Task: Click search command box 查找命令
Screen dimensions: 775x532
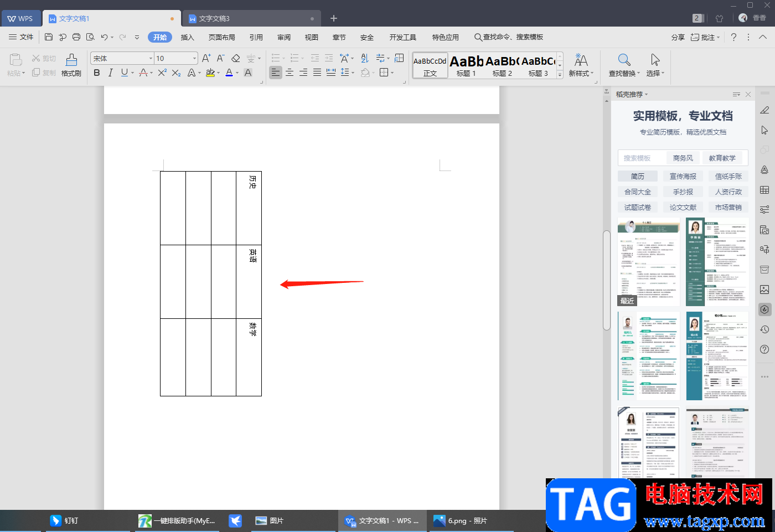Action: (509, 37)
